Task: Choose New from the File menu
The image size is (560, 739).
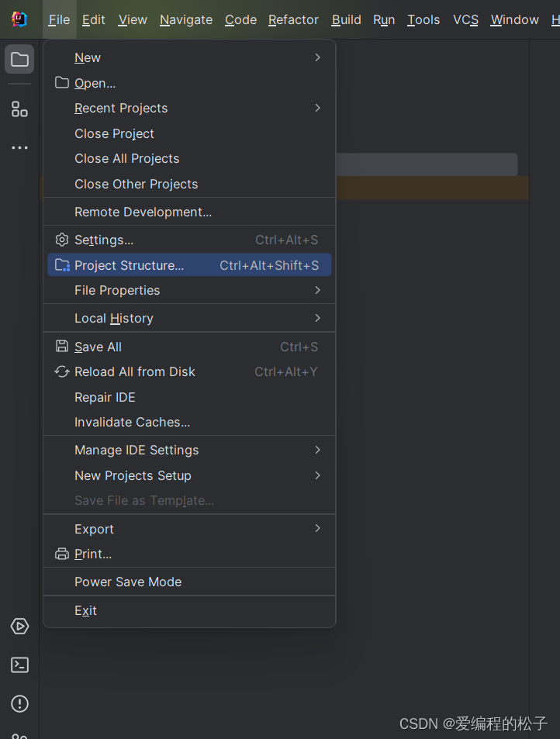Action: coord(189,57)
